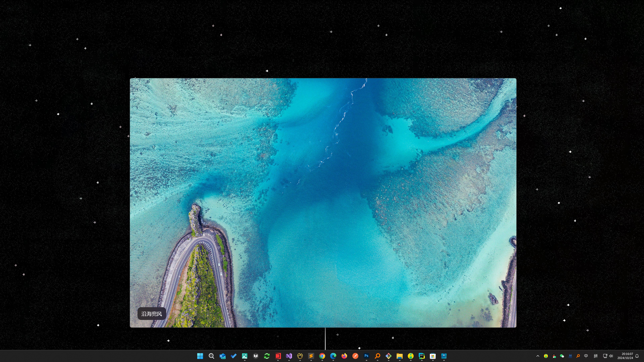Open Microsoft Edge from the taskbar
The height and width of the screenshot is (362, 644).
[333, 356]
